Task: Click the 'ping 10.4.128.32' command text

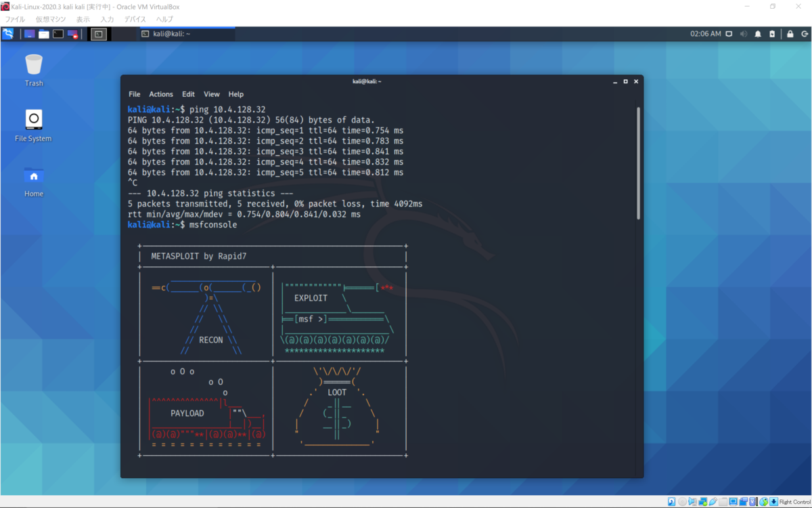Action: point(227,109)
